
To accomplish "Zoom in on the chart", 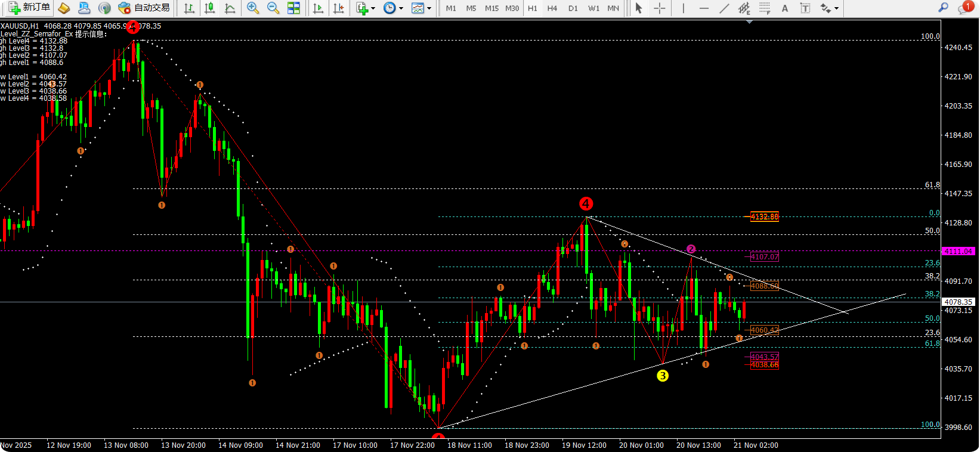I will (x=253, y=8).
